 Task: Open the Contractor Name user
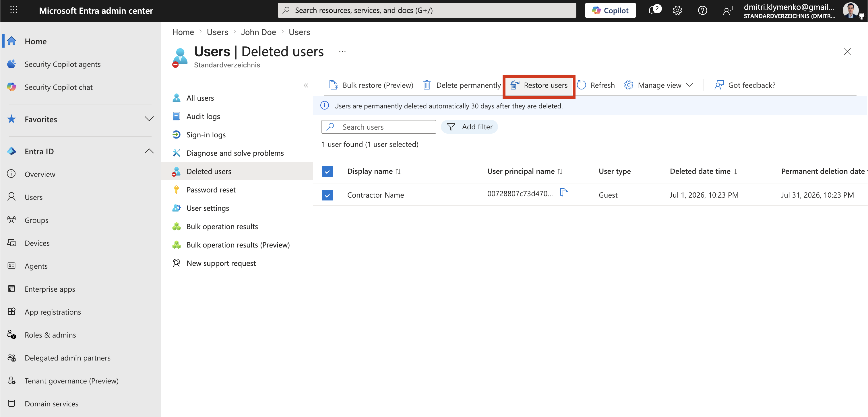pyautogui.click(x=375, y=195)
